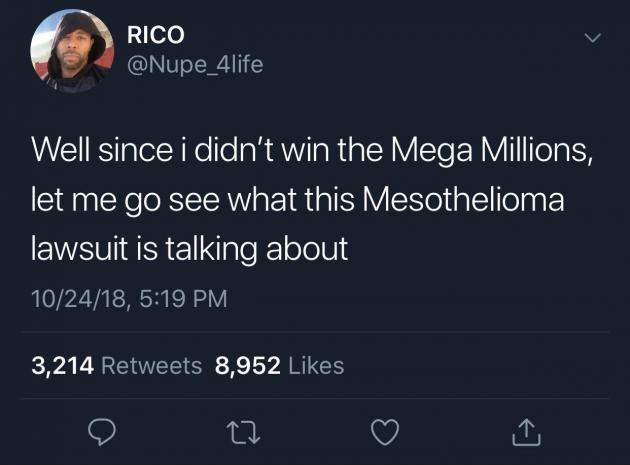Like the tweet with the heart icon
The width and height of the screenshot is (630, 465).
[x=385, y=432]
